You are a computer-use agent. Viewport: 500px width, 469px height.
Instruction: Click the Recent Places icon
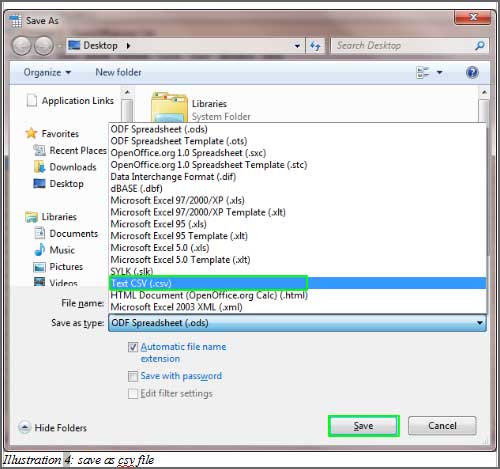point(39,150)
